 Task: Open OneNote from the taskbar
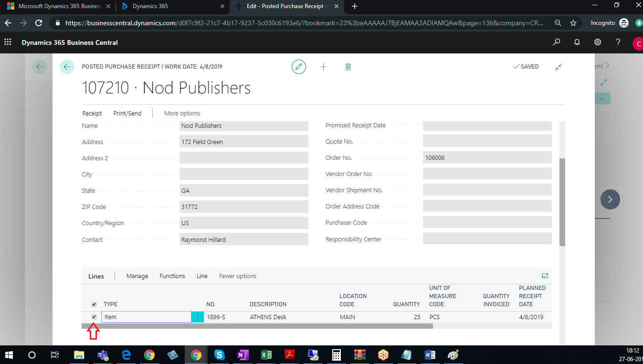point(242,355)
